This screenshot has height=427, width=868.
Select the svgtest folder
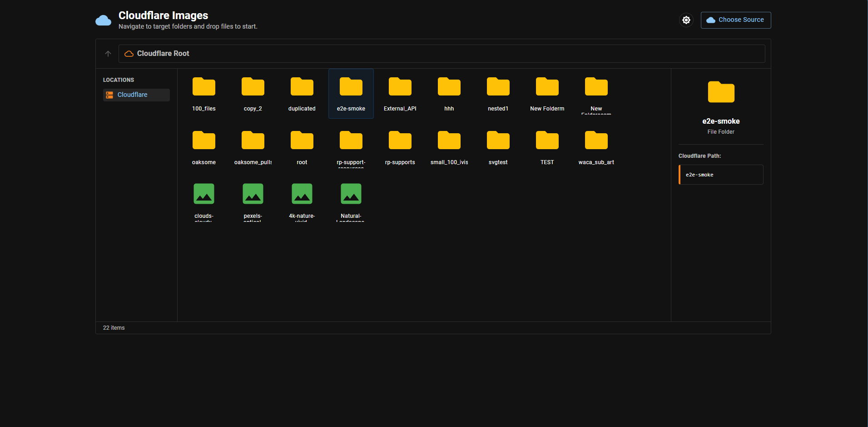(x=498, y=147)
